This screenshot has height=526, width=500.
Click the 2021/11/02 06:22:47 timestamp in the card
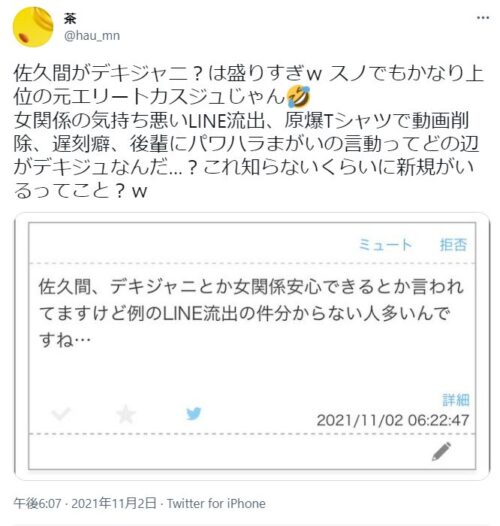pyautogui.click(x=393, y=420)
